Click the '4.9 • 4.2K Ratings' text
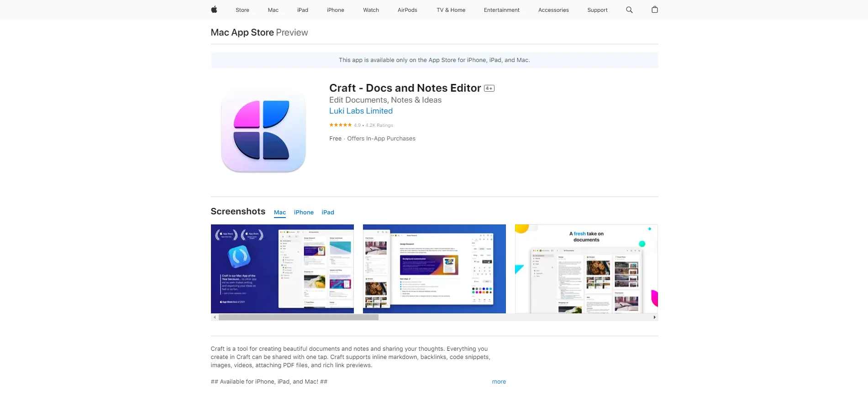The width and height of the screenshot is (868, 400). coord(374,125)
